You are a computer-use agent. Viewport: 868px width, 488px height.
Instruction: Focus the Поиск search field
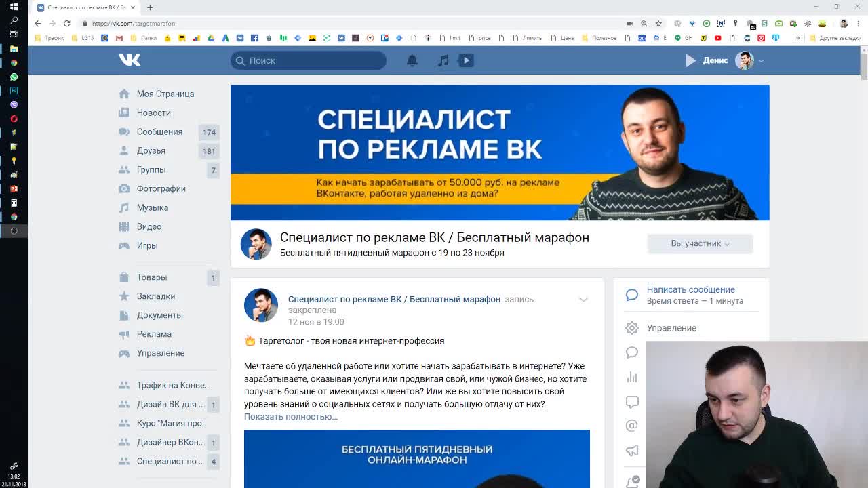coord(309,60)
